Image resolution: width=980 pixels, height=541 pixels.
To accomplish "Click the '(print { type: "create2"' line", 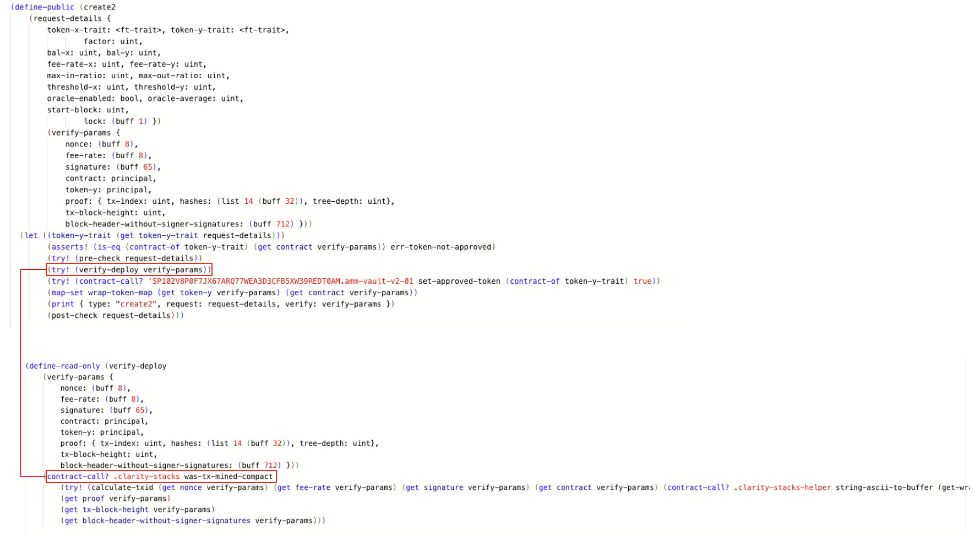I will click(x=221, y=304).
